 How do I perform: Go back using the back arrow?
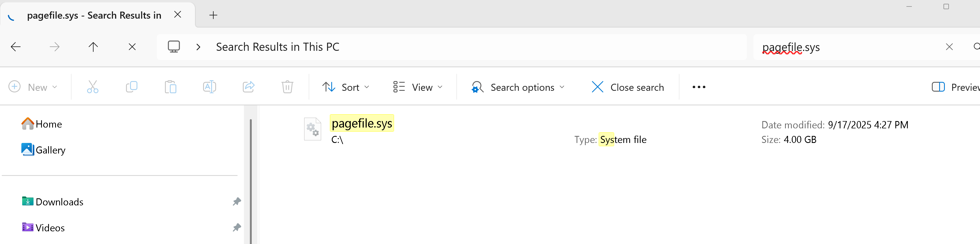click(x=16, y=47)
